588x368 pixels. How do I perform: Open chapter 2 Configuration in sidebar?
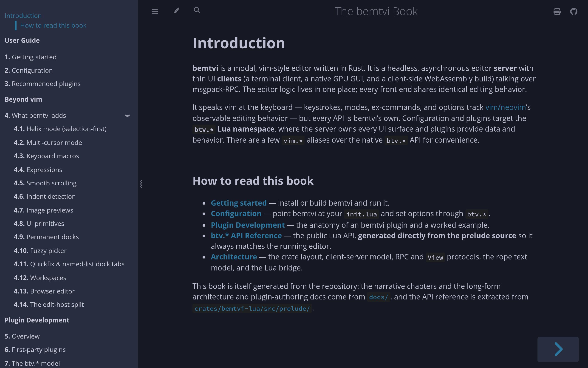pos(29,70)
